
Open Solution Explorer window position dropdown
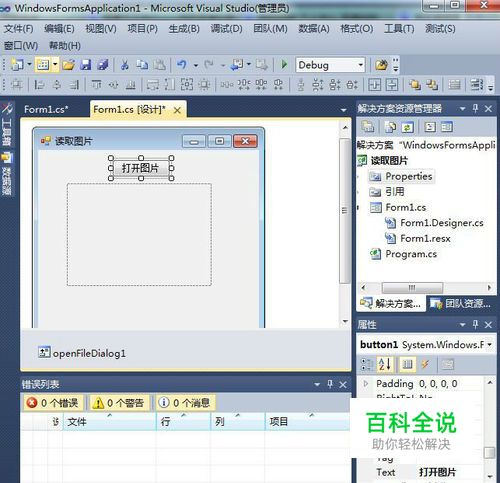(x=462, y=109)
